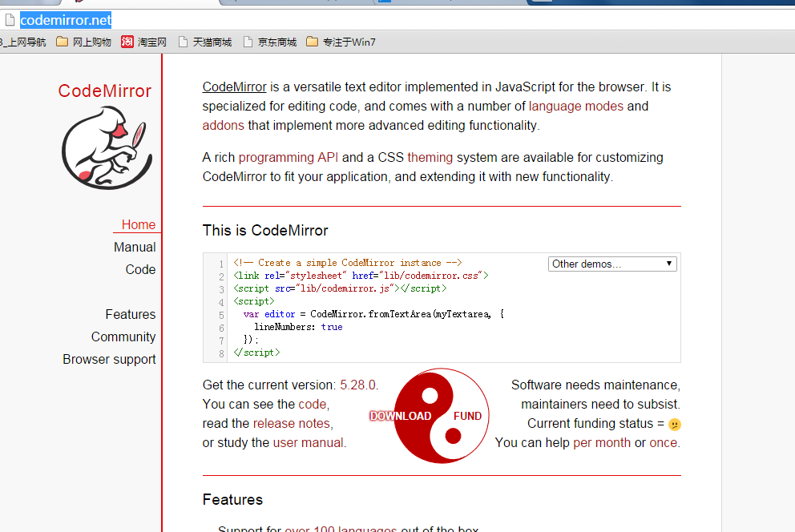795x532 pixels.
Task: Click the "Features" section heading
Action: pos(232,500)
